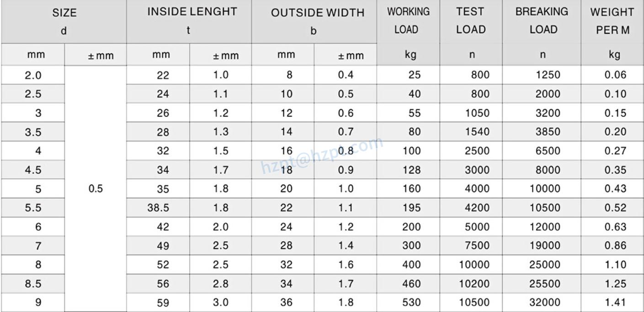Select the TEST LOAD column header

pos(471,21)
